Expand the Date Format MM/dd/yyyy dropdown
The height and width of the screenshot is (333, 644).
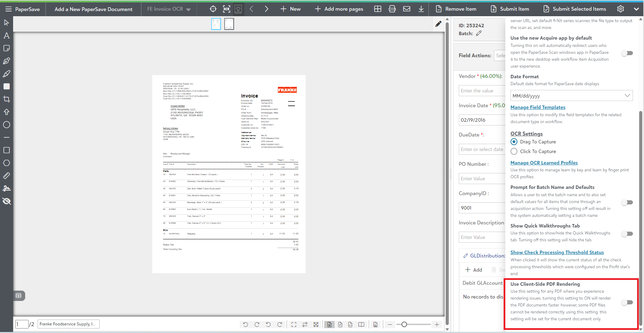point(571,95)
